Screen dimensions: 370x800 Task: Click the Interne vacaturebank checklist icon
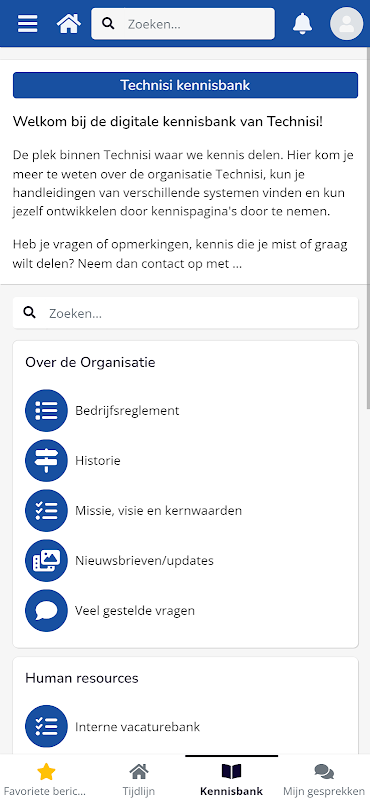[46, 726]
